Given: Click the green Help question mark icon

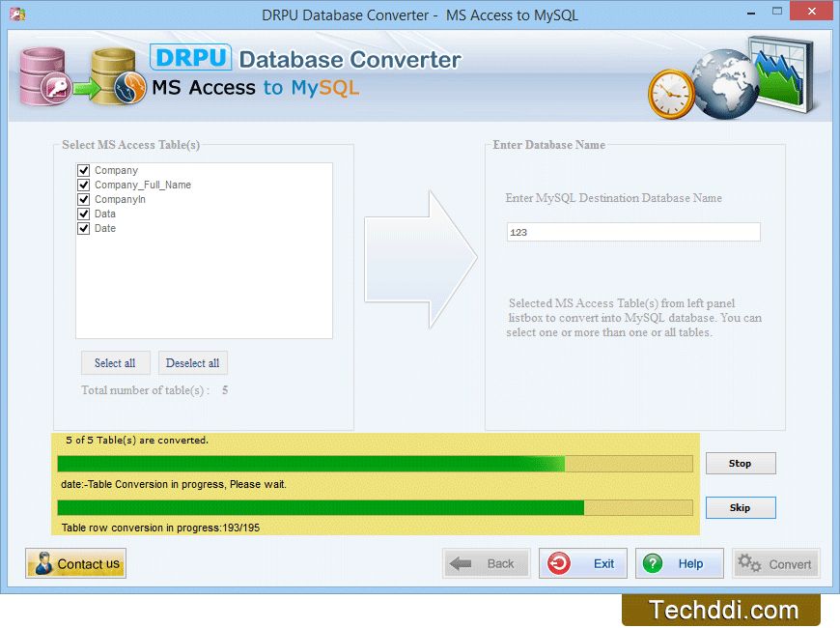Looking at the screenshot, I should point(654,564).
